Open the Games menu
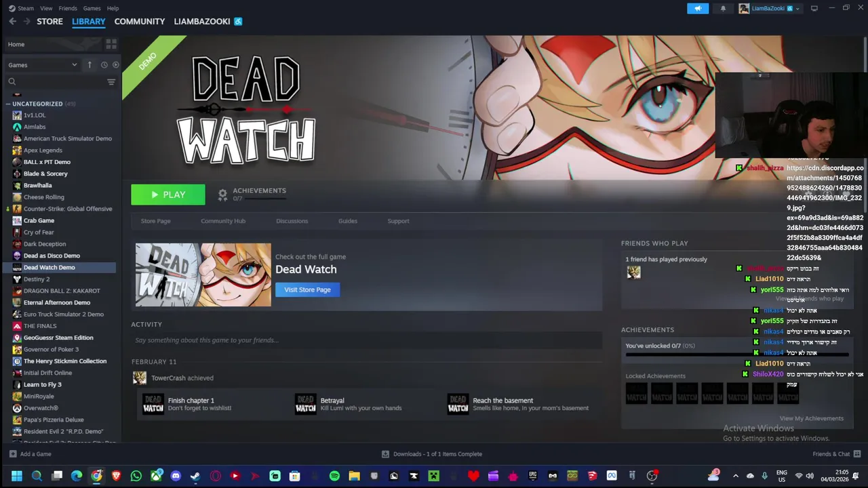 [x=92, y=8]
